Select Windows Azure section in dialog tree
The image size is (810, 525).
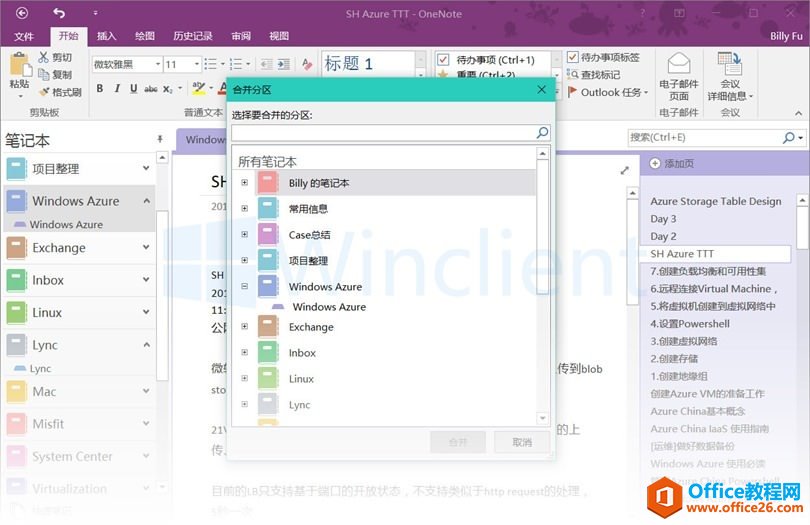click(x=329, y=306)
